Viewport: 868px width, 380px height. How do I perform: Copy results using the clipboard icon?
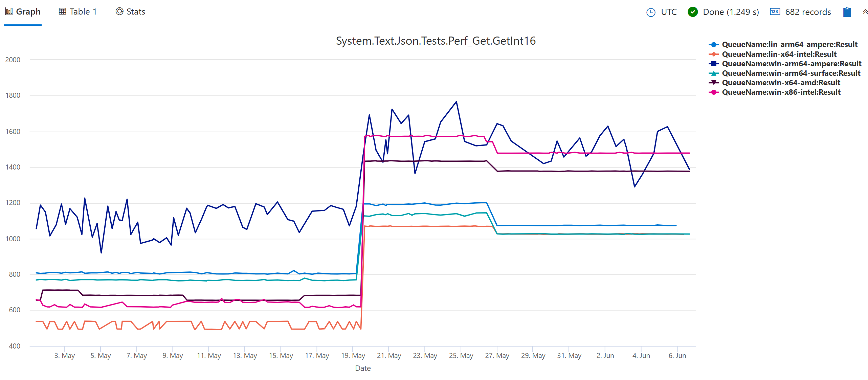click(x=847, y=12)
